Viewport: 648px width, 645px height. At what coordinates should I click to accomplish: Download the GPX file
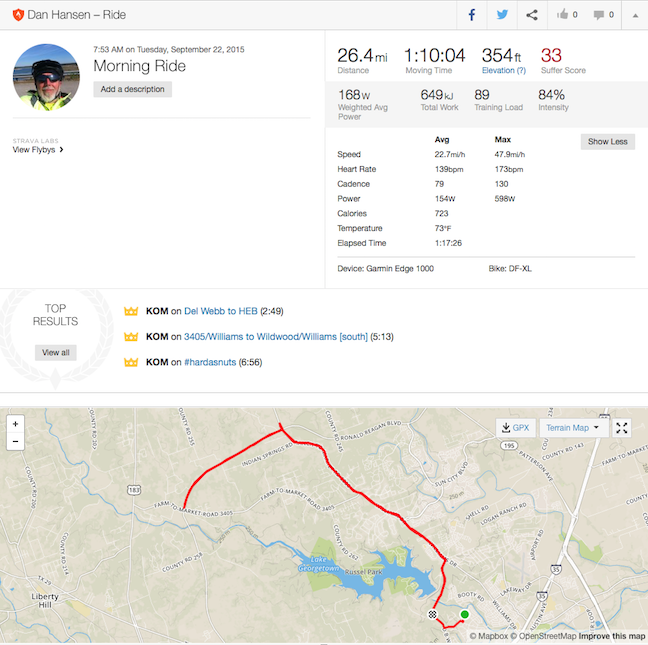tap(515, 428)
